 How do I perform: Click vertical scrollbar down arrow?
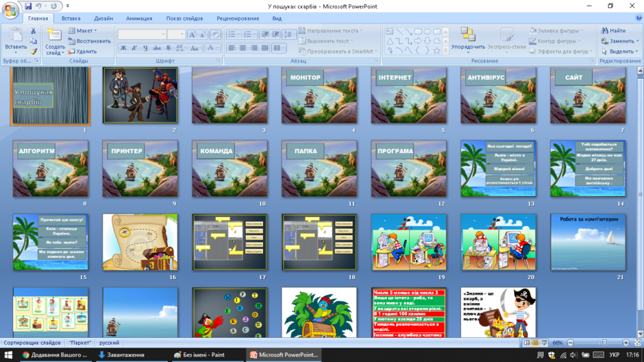pos(641,334)
